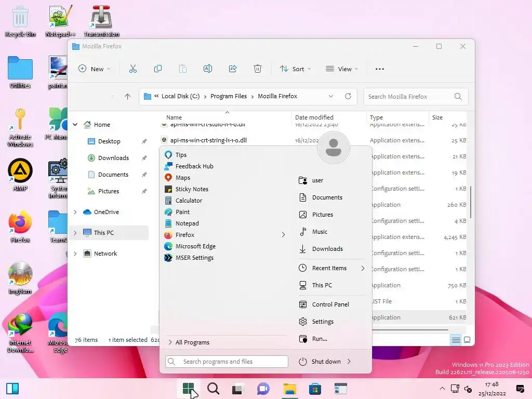Click the Up arrow navigation button
Viewport: 532px width, 399px height.
tap(127, 97)
